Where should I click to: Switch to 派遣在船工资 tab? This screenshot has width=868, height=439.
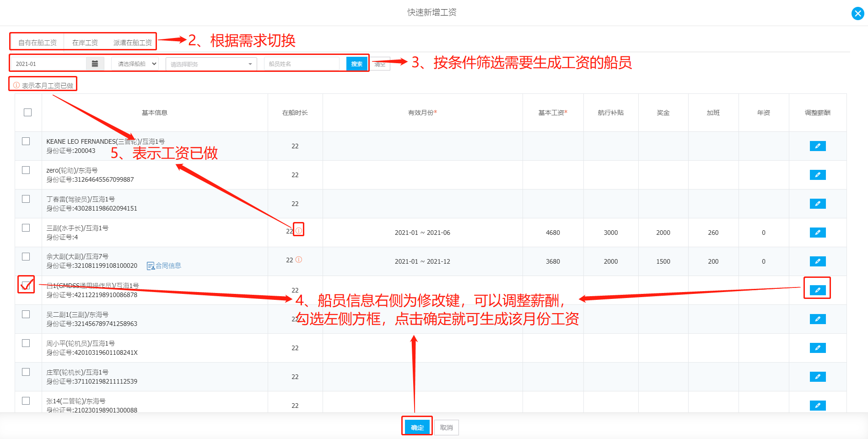pos(133,43)
